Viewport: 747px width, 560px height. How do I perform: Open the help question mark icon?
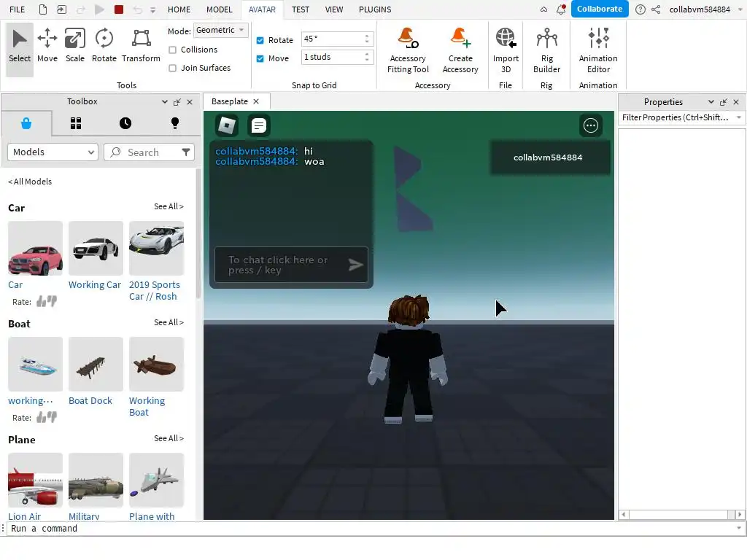pyautogui.click(x=640, y=9)
